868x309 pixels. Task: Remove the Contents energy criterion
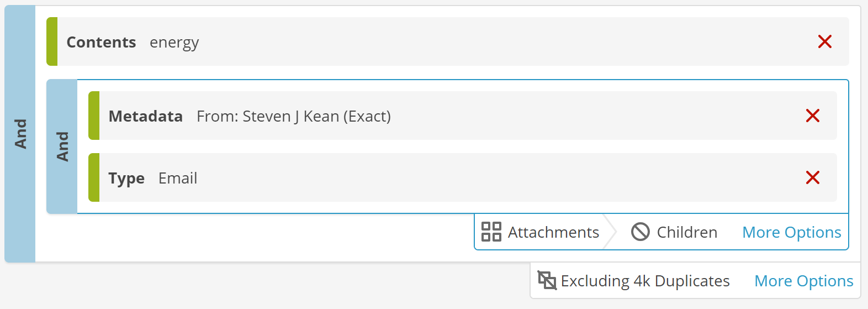824,41
